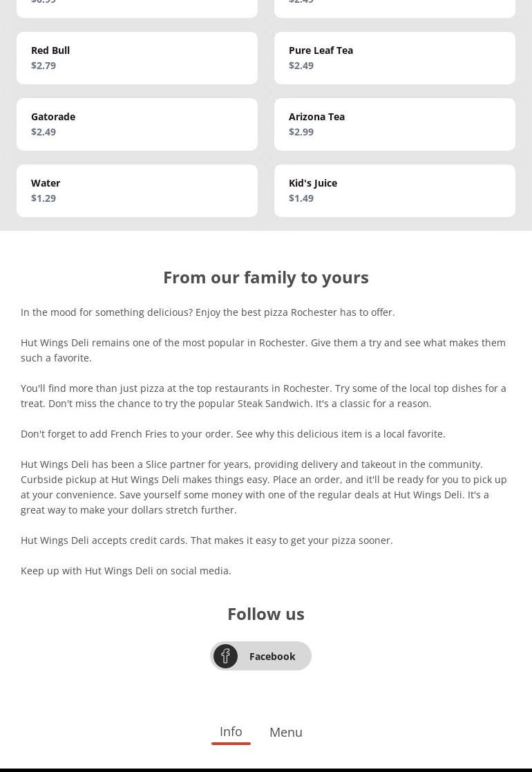Click the Arizona Tea $2.99 price
Viewport: 532px width, 772px height.
pyautogui.click(x=301, y=132)
